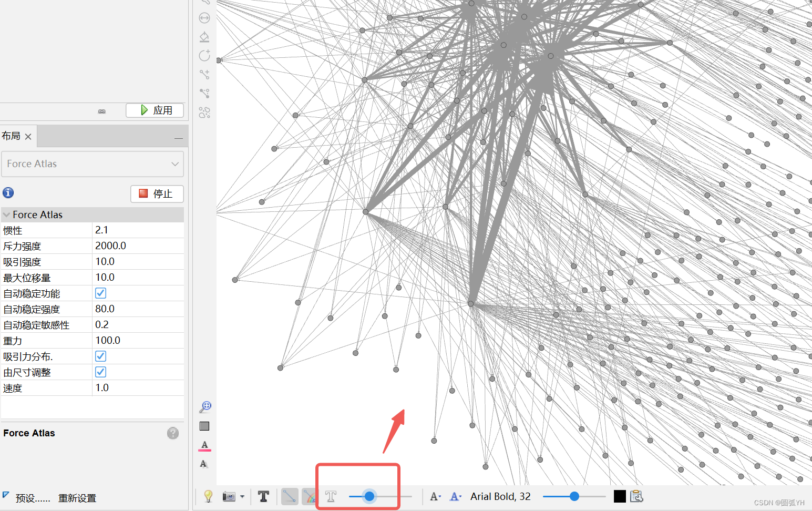
Task: Enable the 自动稳定功能 checkbox
Action: click(x=100, y=293)
